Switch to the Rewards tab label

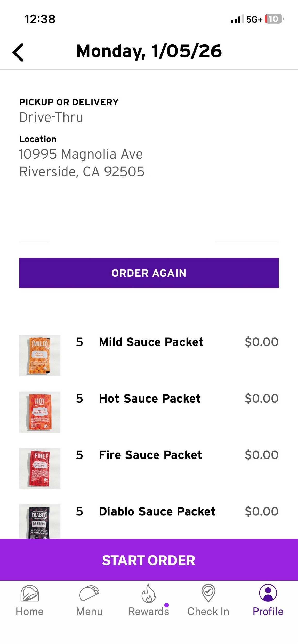tap(149, 612)
